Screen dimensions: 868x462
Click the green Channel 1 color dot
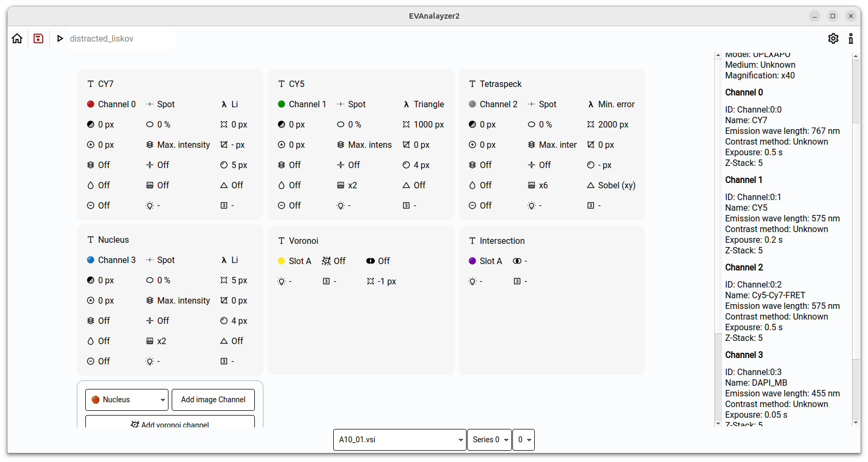click(x=282, y=104)
